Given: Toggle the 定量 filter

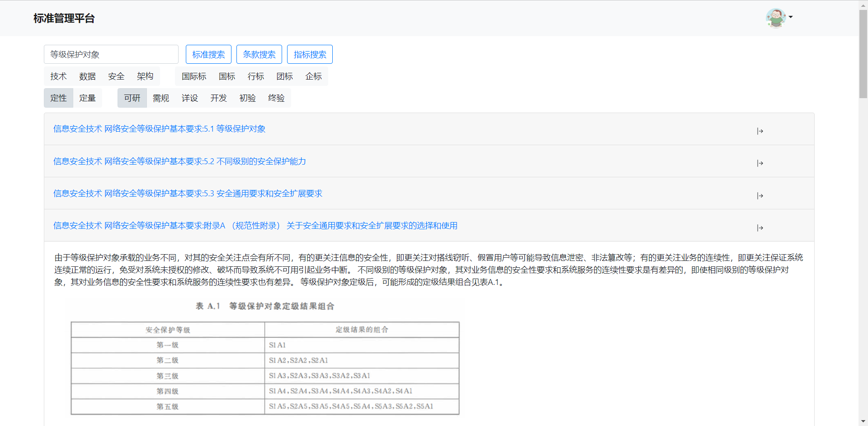Looking at the screenshot, I should coord(87,98).
